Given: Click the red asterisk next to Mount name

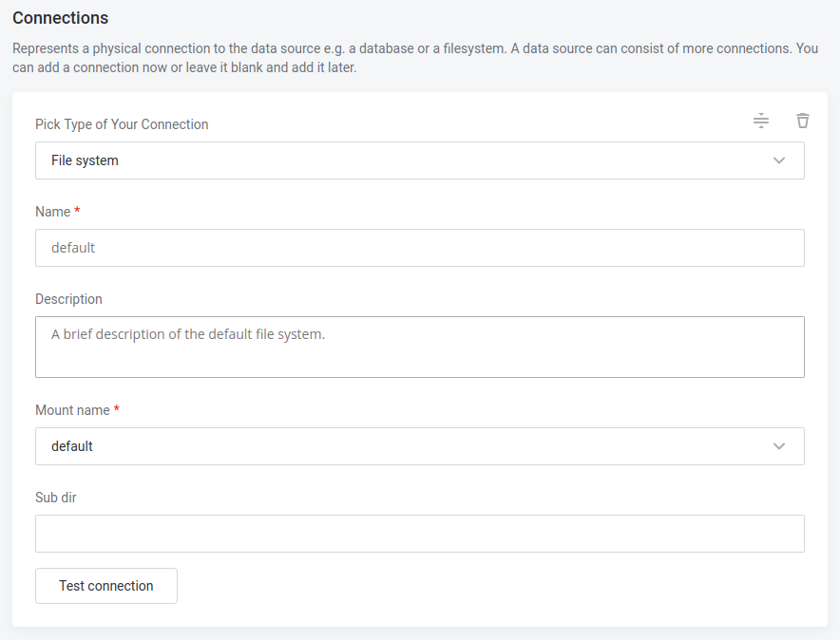Looking at the screenshot, I should click(x=117, y=409).
